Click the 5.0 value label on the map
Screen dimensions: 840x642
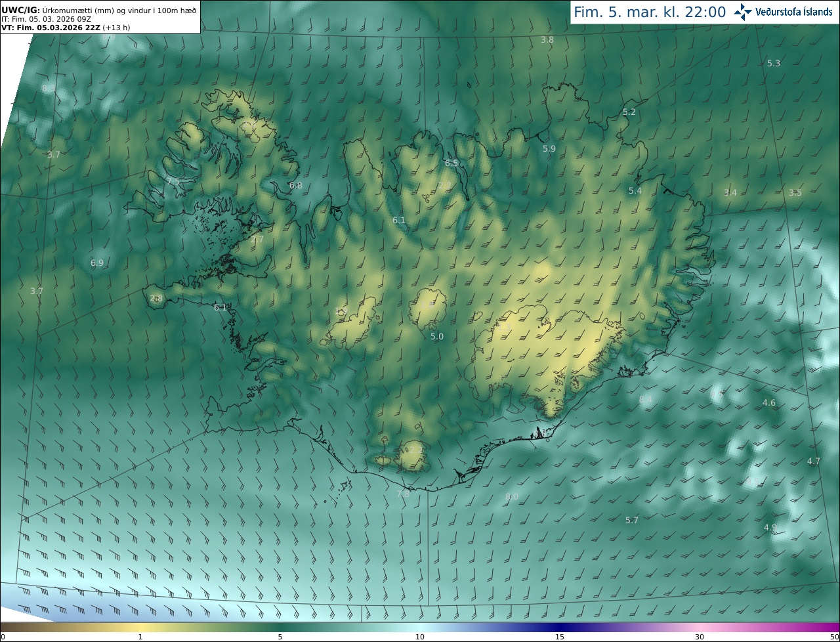tap(437, 337)
